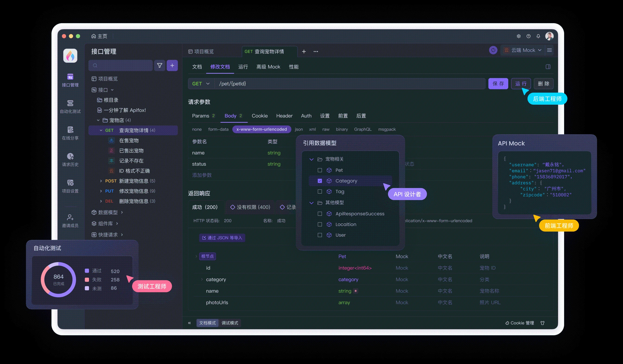Open the settings gear icon in title bar

[518, 36]
